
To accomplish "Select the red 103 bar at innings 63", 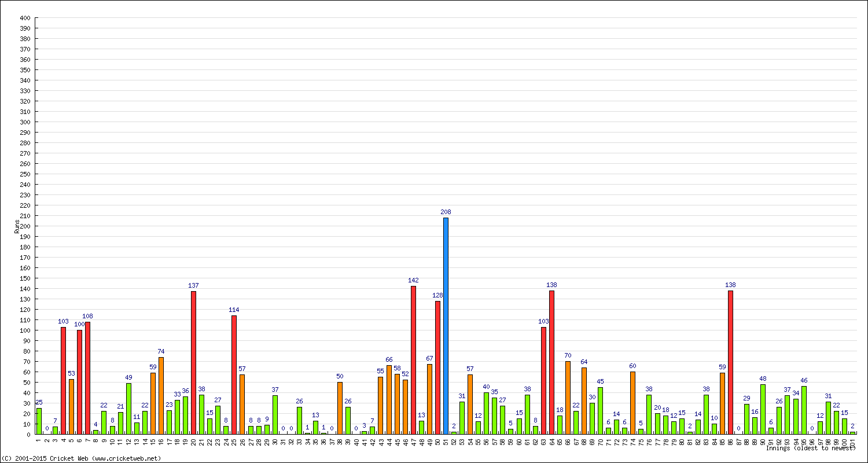I will pyautogui.click(x=543, y=381).
